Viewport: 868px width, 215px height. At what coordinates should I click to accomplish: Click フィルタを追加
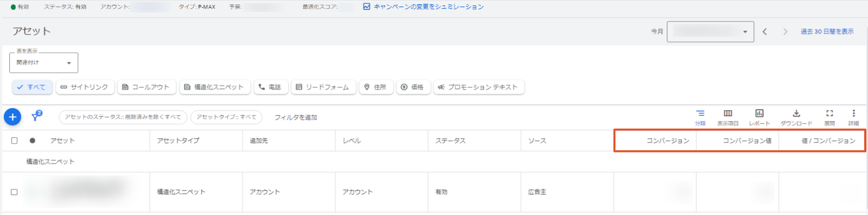(296, 117)
